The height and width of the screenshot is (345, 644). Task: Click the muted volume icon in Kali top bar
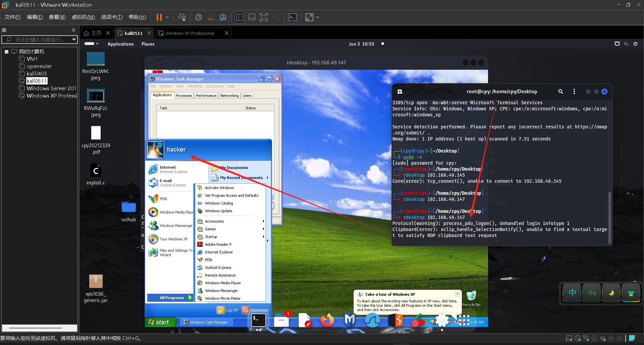pyautogui.click(x=626, y=44)
